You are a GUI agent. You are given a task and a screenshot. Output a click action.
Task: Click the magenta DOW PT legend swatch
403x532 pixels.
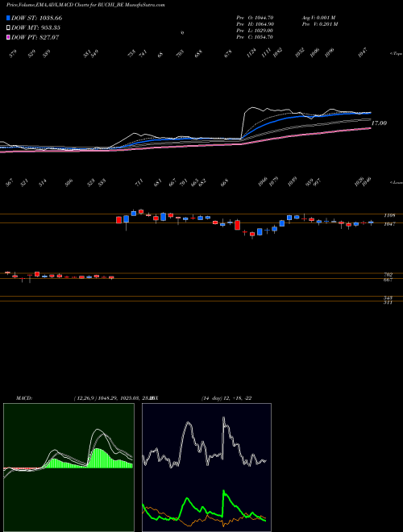[x=8, y=37]
